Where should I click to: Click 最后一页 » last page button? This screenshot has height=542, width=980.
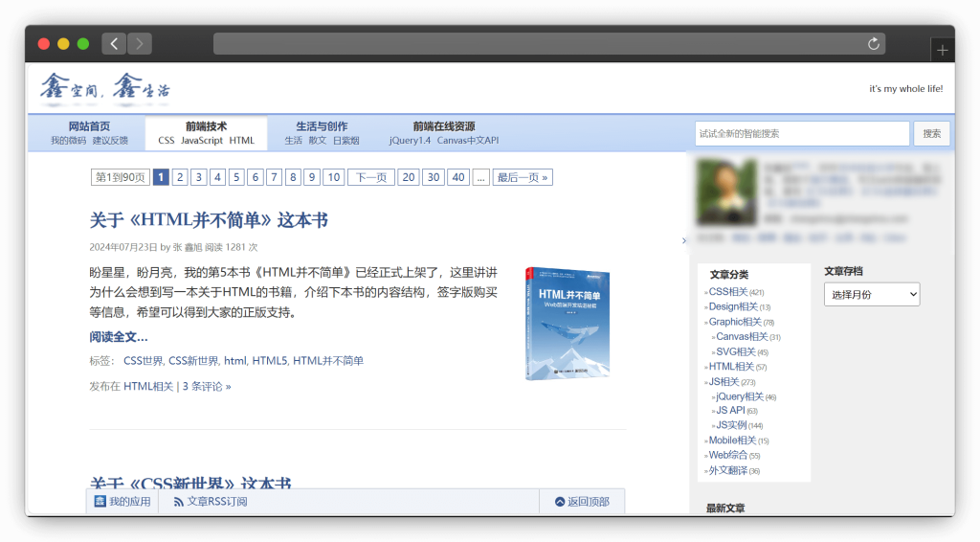pos(523,177)
